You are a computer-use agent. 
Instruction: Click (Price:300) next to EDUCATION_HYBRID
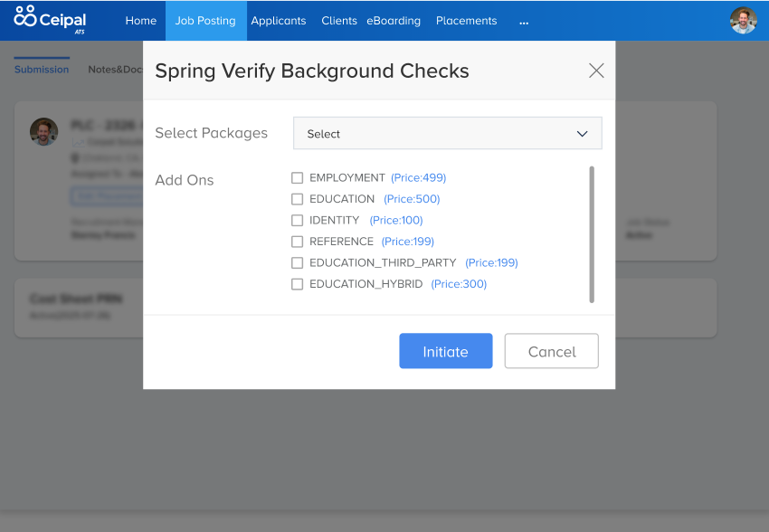(459, 284)
